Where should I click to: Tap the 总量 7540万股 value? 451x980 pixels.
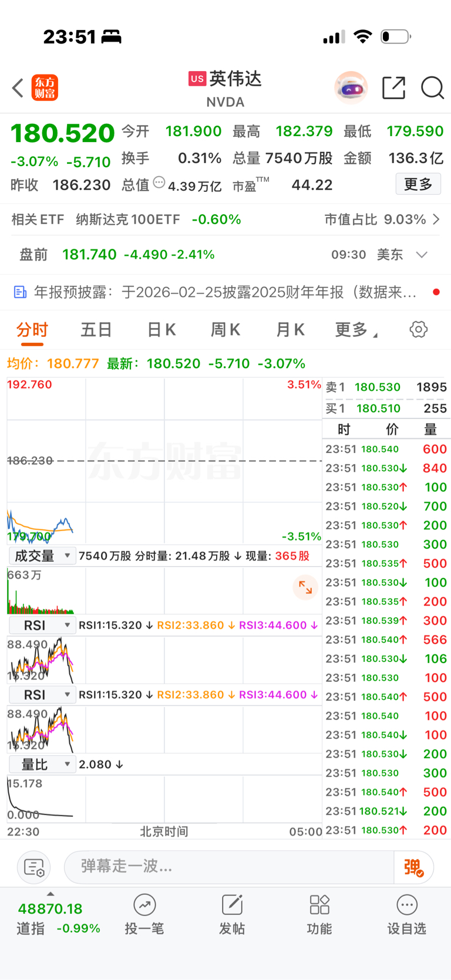(x=299, y=158)
